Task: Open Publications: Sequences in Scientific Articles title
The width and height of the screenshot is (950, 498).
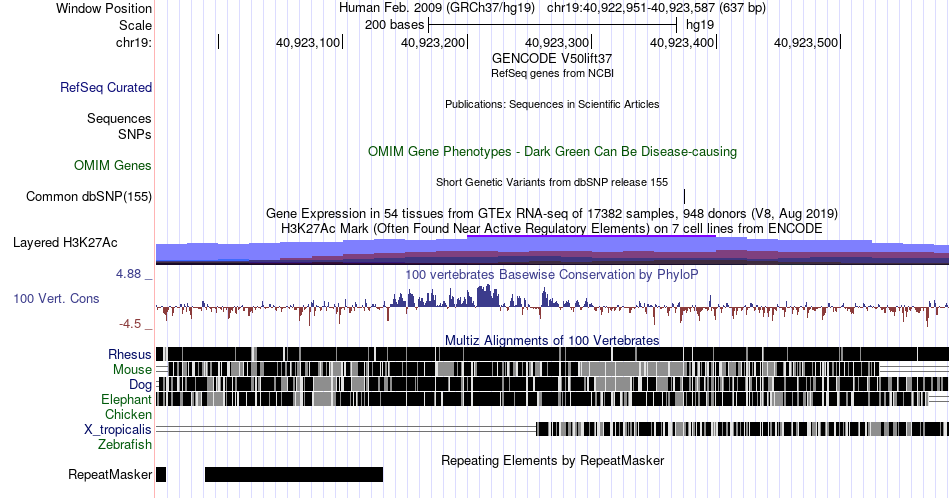Action: pos(552,104)
